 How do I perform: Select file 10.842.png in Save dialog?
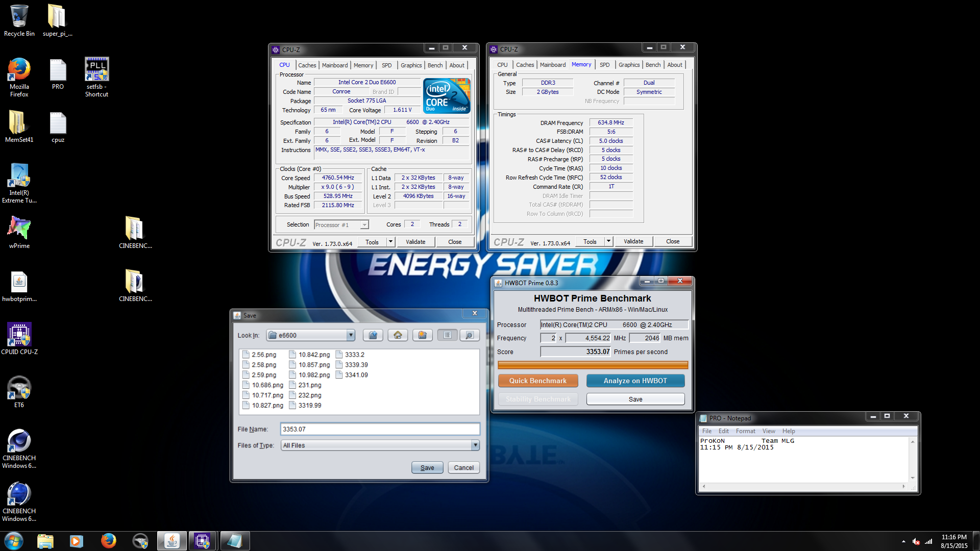309,355
